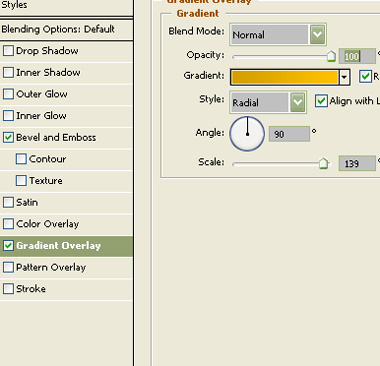The width and height of the screenshot is (380, 366).
Task: Tick the Stroke checkbox
Action: coord(8,289)
